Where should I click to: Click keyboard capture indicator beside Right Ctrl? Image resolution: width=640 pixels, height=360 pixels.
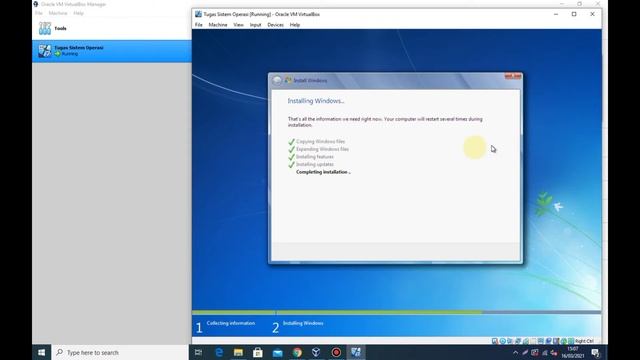click(x=571, y=341)
